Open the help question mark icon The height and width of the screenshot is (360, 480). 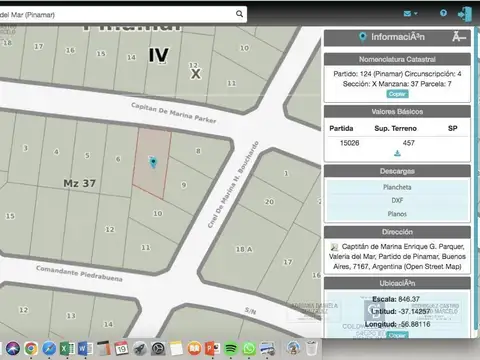[x=443, y=13]
